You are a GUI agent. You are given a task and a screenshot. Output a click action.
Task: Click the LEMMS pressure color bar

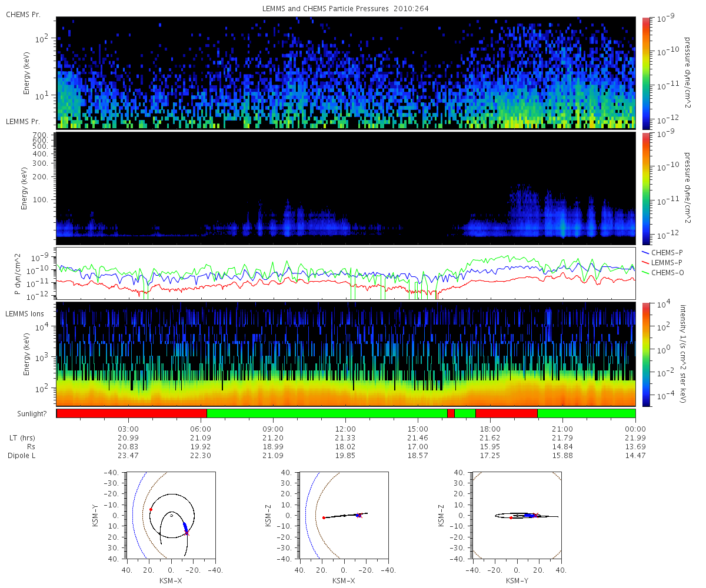tap(646, 188)
